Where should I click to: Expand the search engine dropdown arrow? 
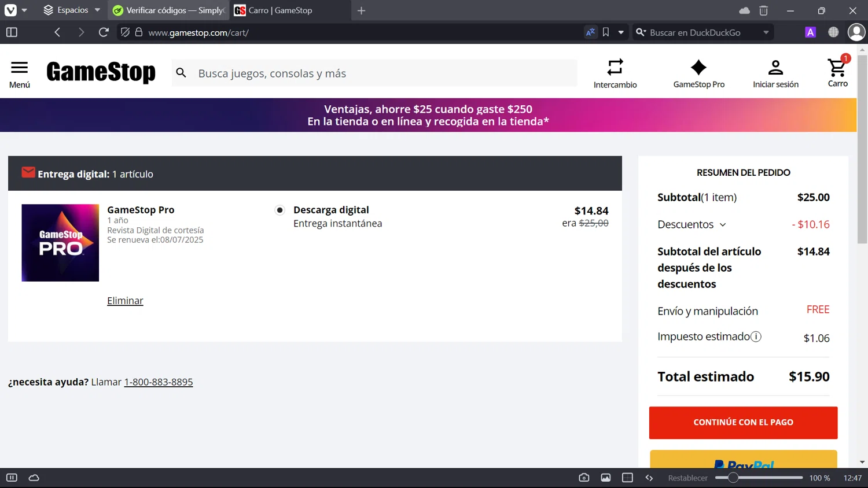[x=766, y=32]
